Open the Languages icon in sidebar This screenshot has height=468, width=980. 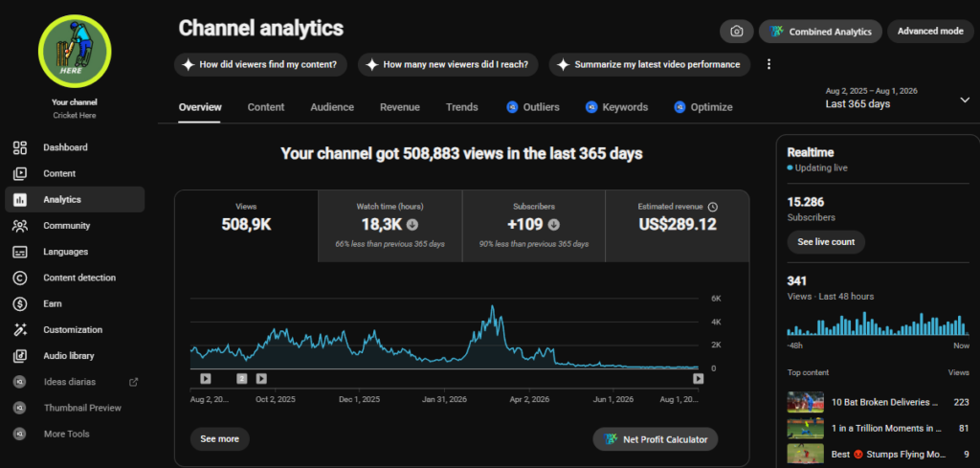click(x=20, y=252)
